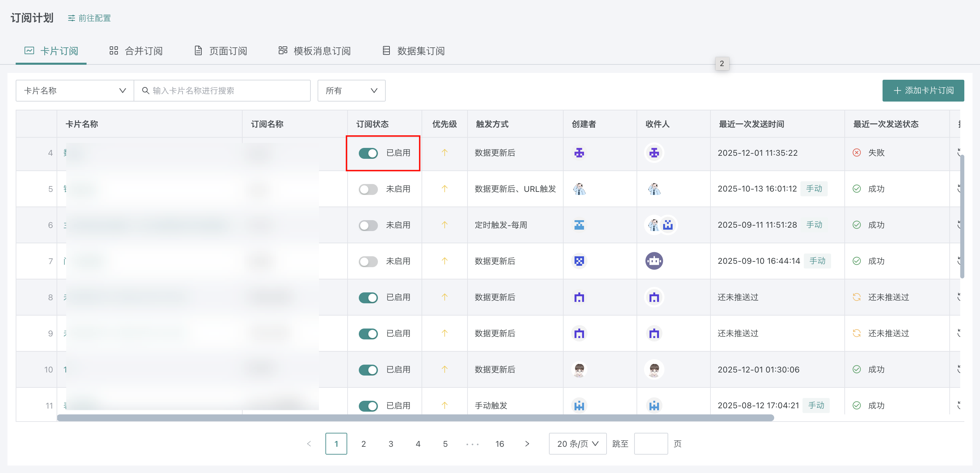The image size is (980, 473).
Task: Click creator avatar in row 7
Action: coord(579,261)
